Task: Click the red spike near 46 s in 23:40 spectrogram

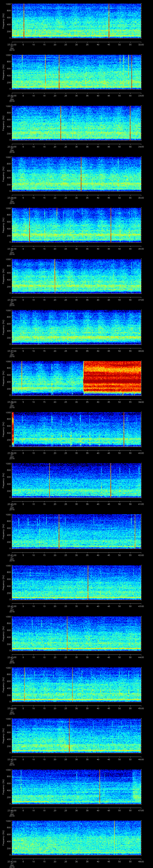Action: (x=111, y=480)
